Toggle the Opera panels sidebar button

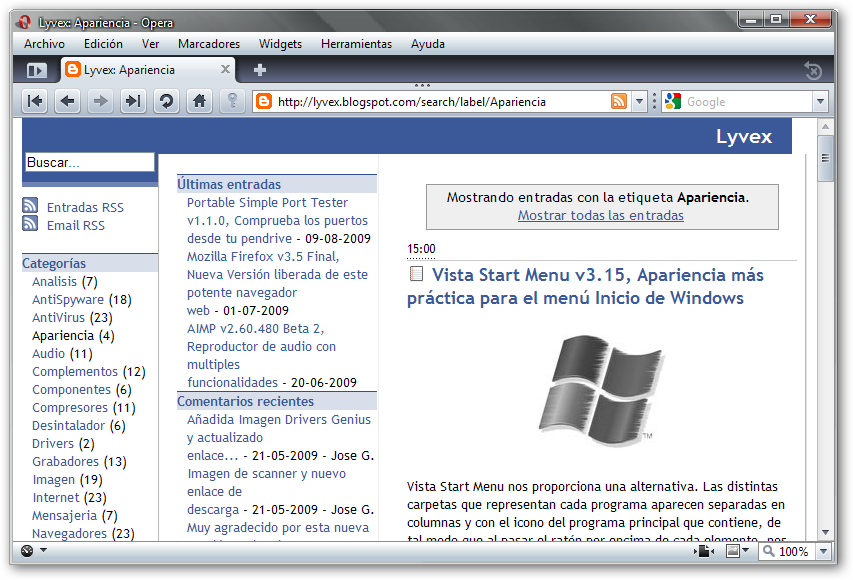(x=36, y=70)
